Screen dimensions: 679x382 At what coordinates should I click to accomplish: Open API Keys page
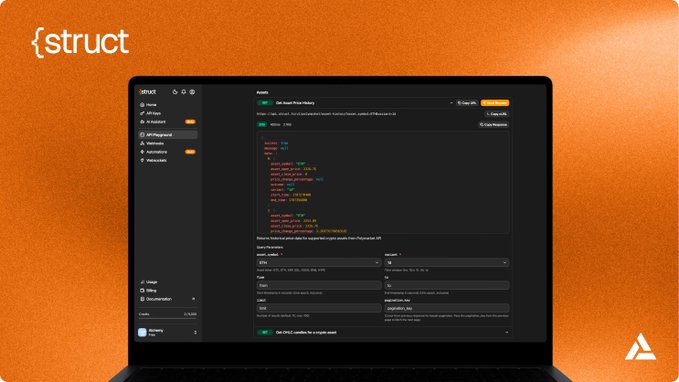pos(153,113)
